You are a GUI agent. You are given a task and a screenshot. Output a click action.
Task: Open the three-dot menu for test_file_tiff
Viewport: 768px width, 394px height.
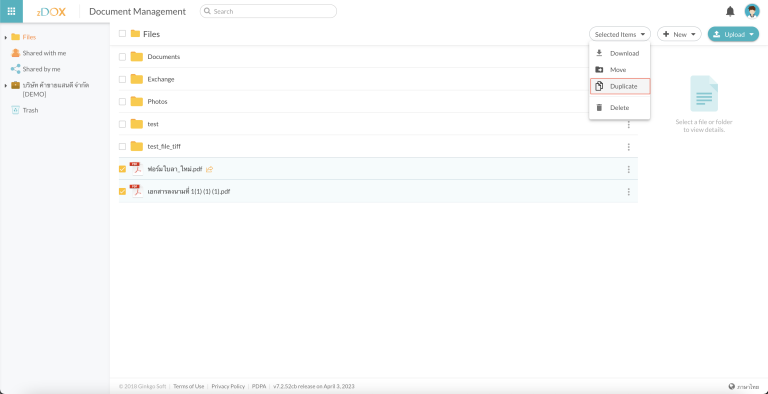(628, 147)
